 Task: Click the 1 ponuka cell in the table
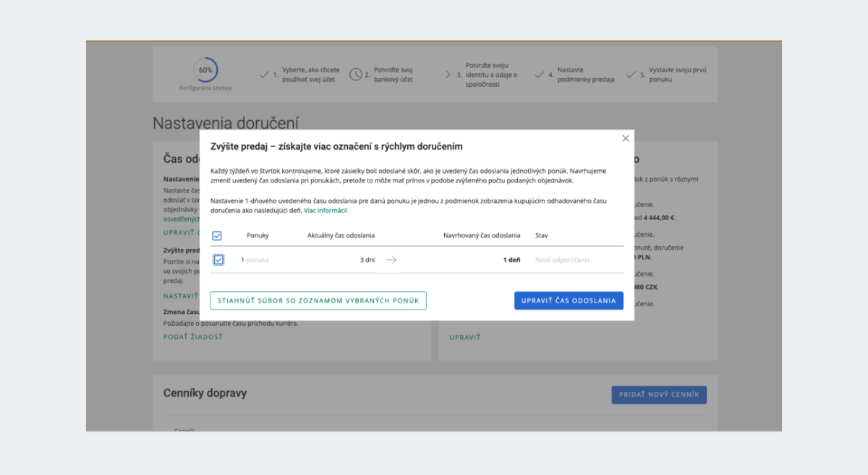[x=255, y=260]
